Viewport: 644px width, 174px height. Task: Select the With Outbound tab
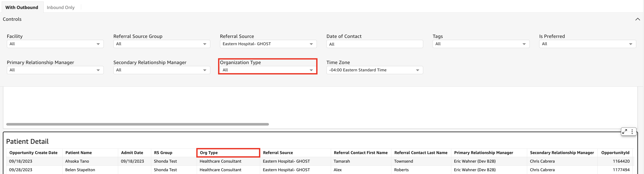click(22, 7)
